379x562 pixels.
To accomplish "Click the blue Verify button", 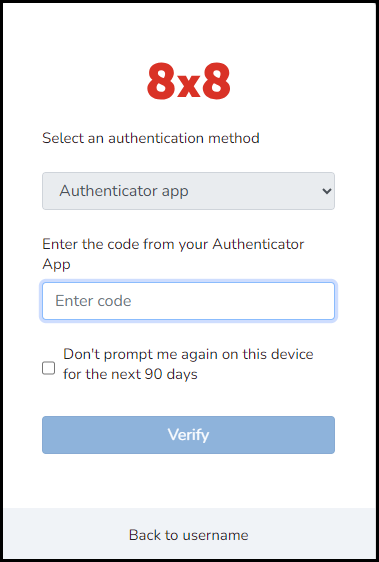I will 189,435.
